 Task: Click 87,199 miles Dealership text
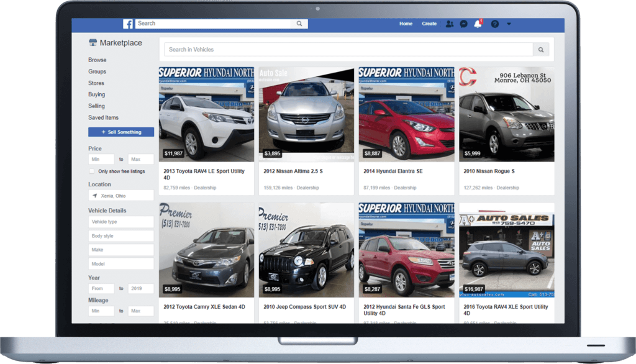point(390,188)
